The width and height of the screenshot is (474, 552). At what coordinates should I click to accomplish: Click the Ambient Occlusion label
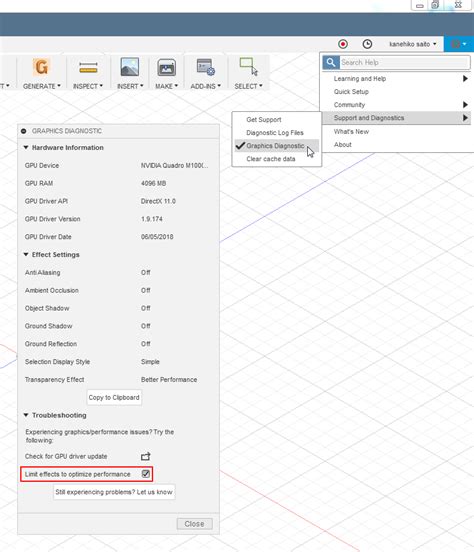[51, 290]
